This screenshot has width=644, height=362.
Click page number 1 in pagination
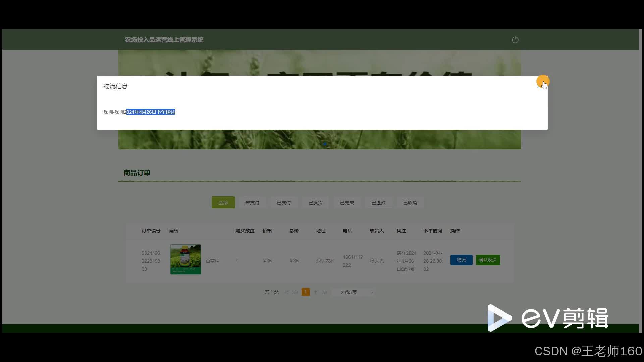coord(305,292)
